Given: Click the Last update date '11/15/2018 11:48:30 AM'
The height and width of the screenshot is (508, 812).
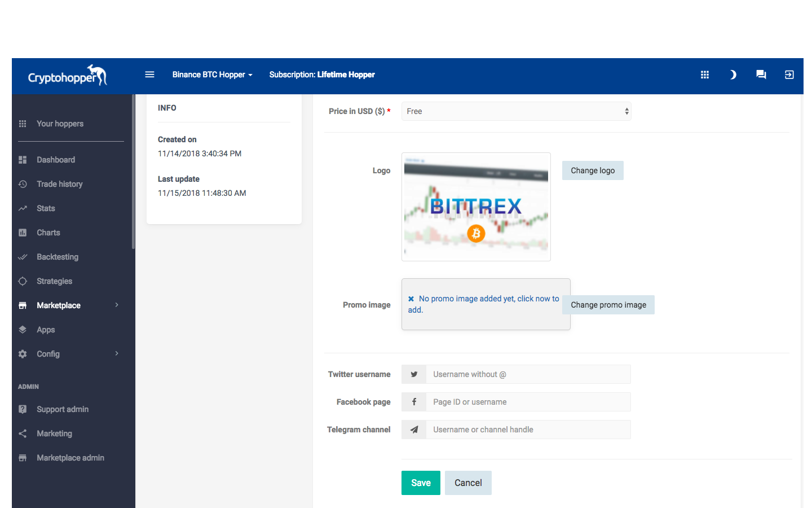Looking at the screenshot, I should coord(202,193).
